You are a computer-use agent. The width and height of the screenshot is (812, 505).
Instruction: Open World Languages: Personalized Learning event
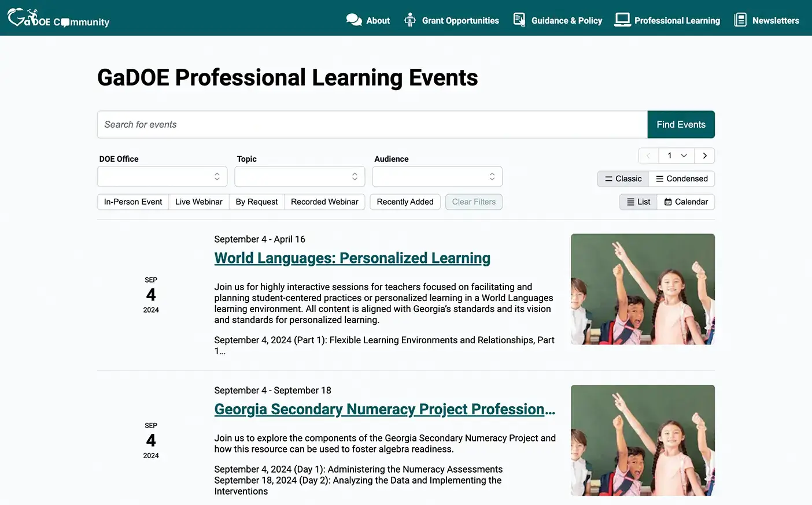tap(352, 258)
